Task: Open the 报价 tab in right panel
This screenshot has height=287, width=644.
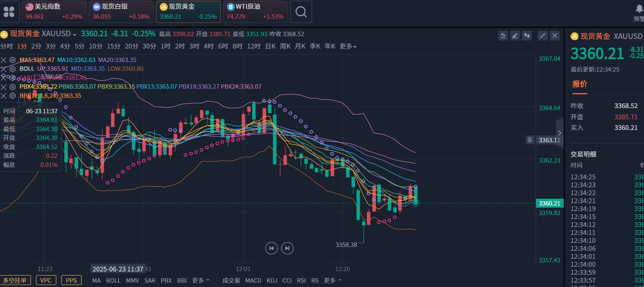Action: 580,84
